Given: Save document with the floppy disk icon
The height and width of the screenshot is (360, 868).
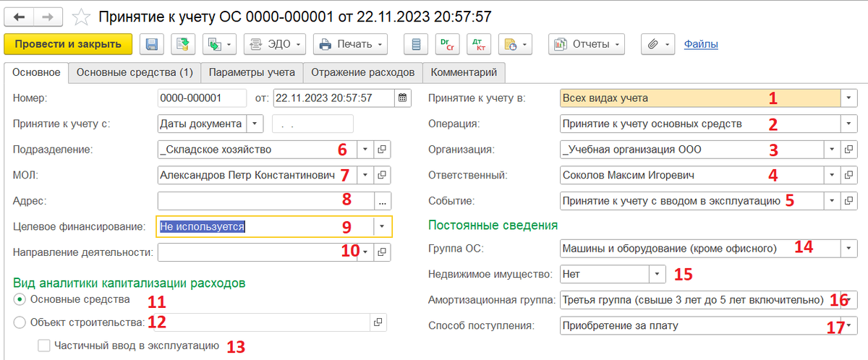Looking at the screenshot, I should 152,44.
